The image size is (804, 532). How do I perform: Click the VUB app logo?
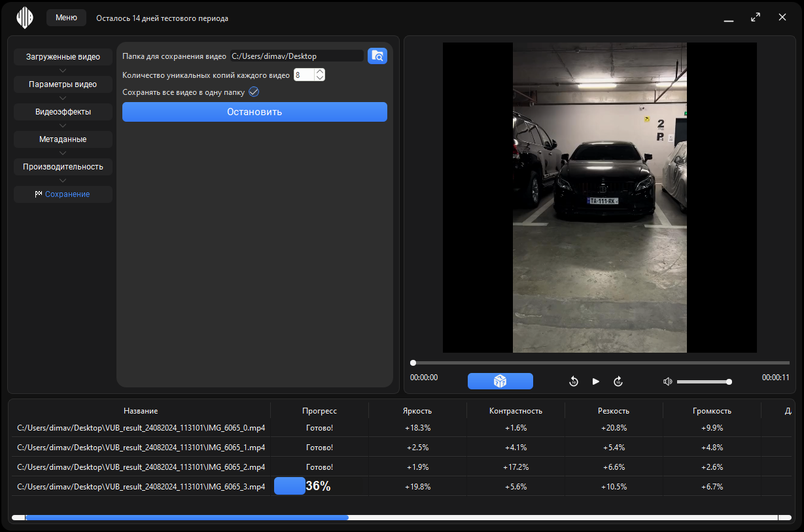pos(25,18)
